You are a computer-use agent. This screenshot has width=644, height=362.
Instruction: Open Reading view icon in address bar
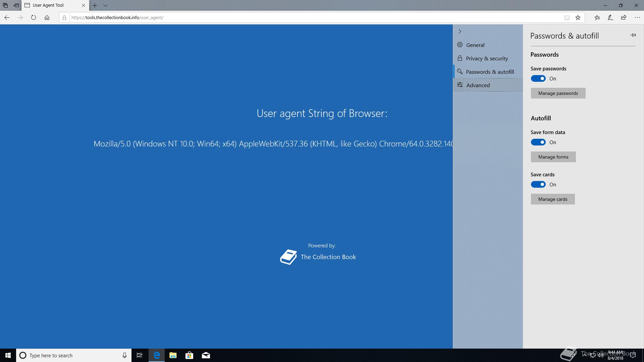567,18
